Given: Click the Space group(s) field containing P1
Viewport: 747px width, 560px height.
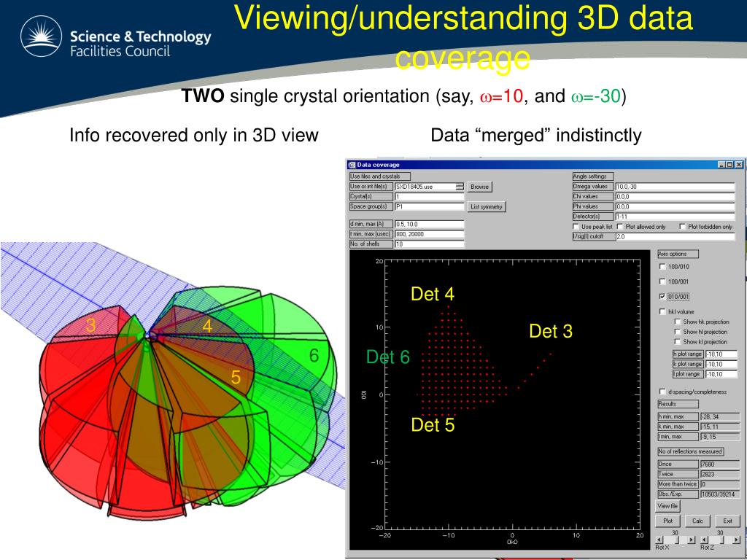Looking at the screenshot, I should [429, 206].
